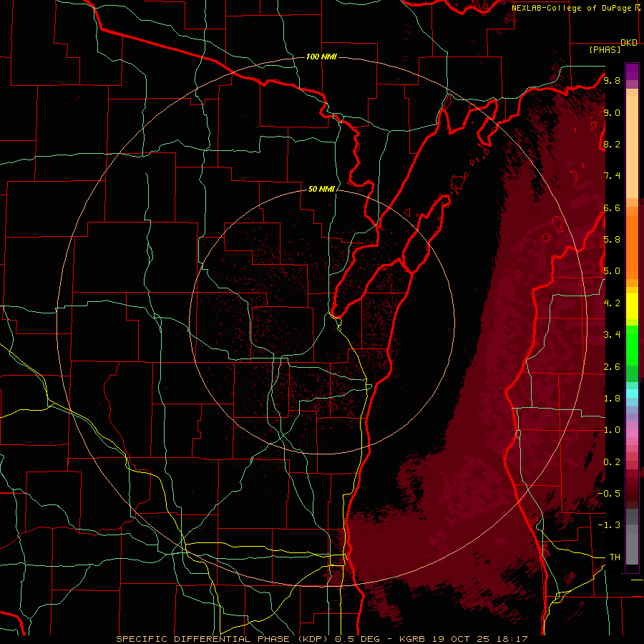
Task: Click the TH threshold label
Action: [x=615, y=557]
